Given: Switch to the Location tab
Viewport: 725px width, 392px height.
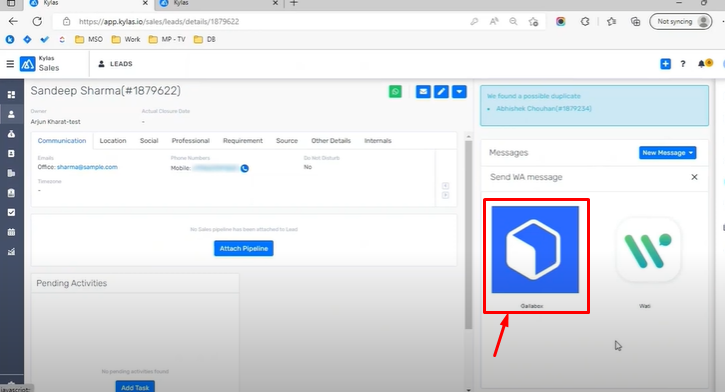Looking at the screenshot, I should tap(113, 141).
